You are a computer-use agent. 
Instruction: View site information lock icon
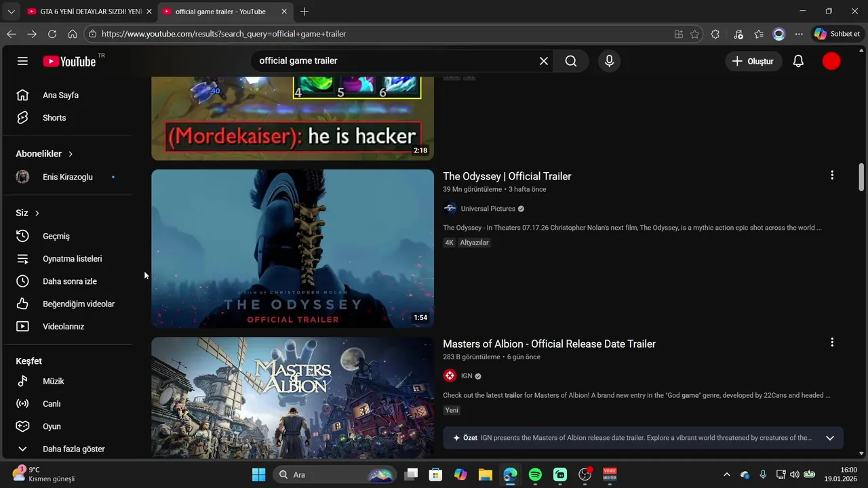(92, 34)
